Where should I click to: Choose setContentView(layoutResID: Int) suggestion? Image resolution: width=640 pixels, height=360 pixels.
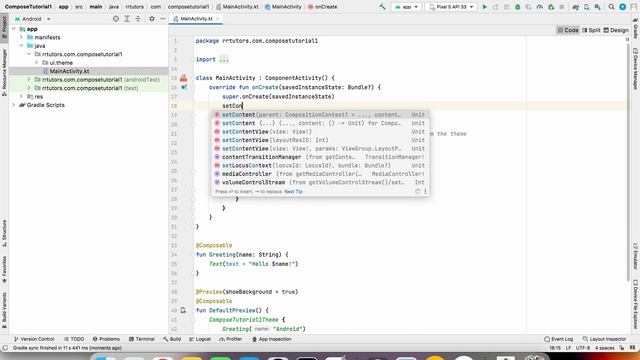320,140
